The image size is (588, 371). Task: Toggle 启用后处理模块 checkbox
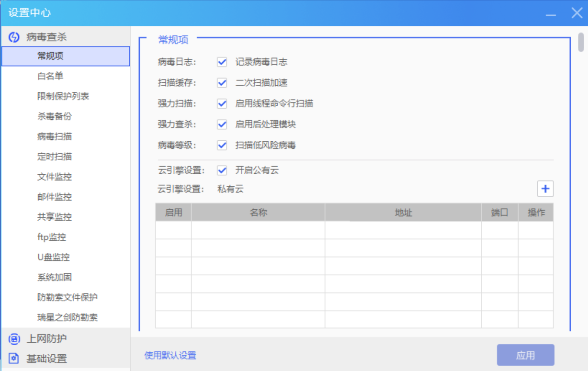(222, 124)
